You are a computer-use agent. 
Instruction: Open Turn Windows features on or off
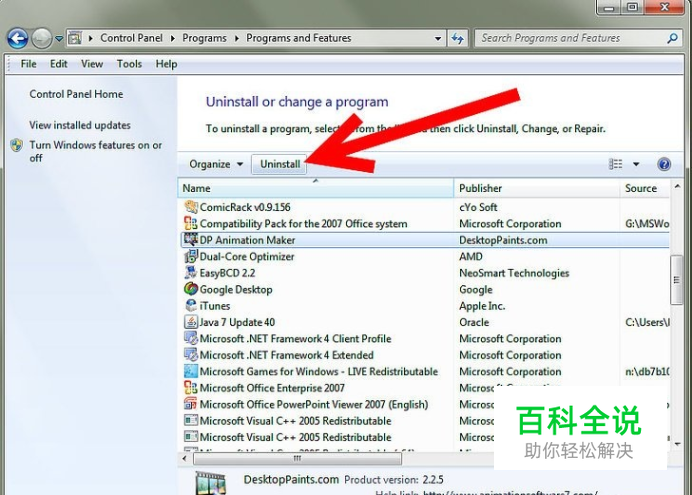95,151
